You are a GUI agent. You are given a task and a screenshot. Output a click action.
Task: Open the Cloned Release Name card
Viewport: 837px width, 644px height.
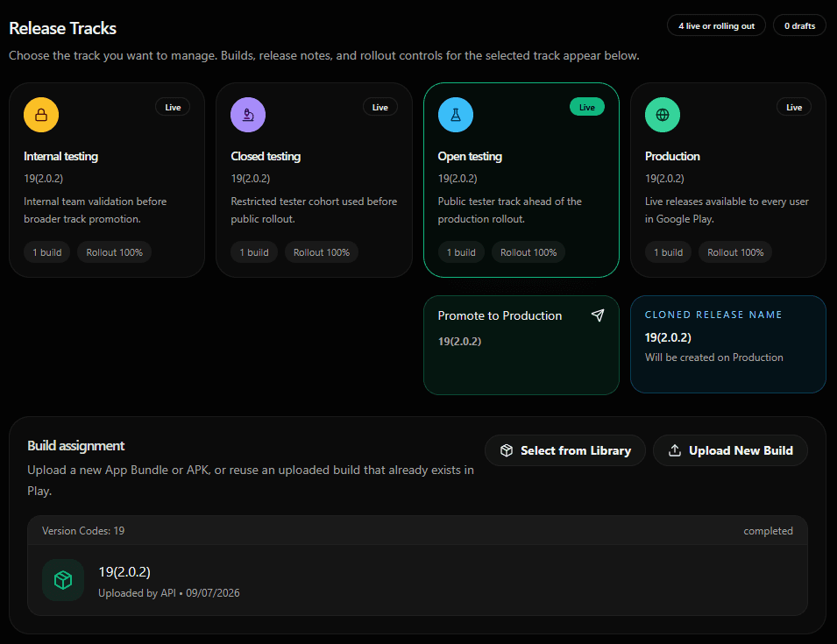click(728, 344)
